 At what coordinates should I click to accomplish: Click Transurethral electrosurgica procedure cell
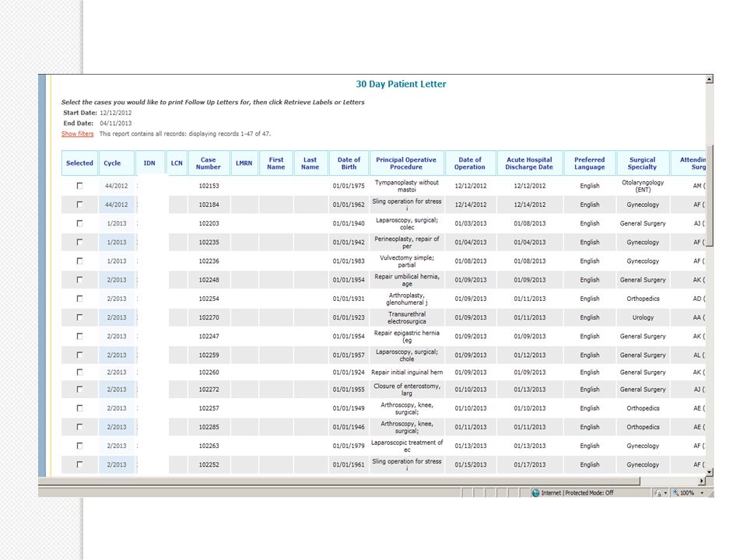407,317
